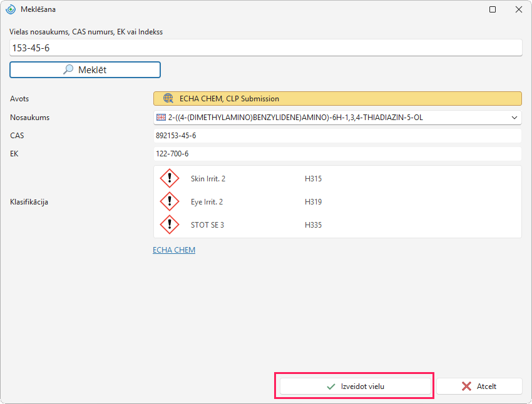Click the Eye Irrit. 2 exclamation pictogram
Viewport: 532px width, 404px height.
tap(170, 201)
